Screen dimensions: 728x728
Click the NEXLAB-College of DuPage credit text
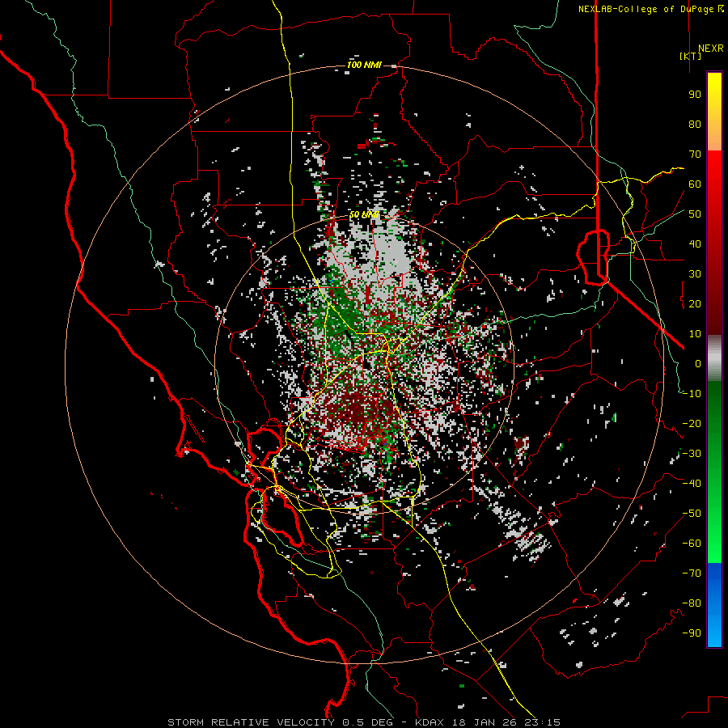point(645,9)
